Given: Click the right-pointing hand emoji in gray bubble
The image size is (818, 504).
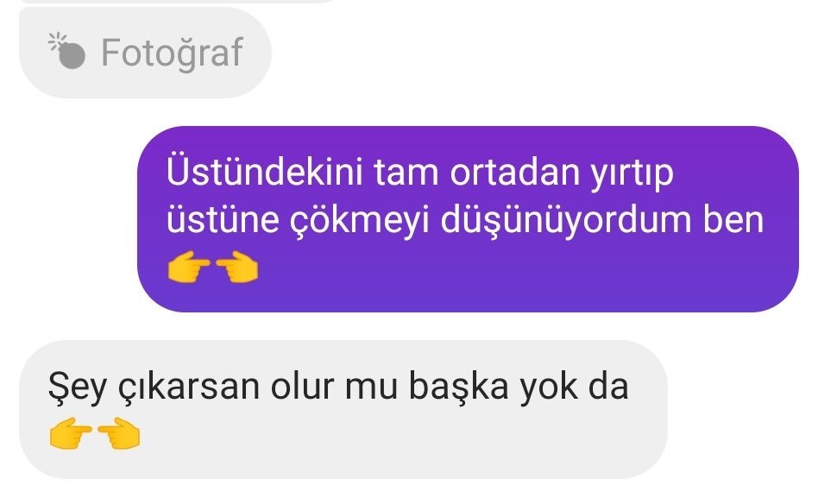Looking at the screenshot, I should [x=71, y=433].
